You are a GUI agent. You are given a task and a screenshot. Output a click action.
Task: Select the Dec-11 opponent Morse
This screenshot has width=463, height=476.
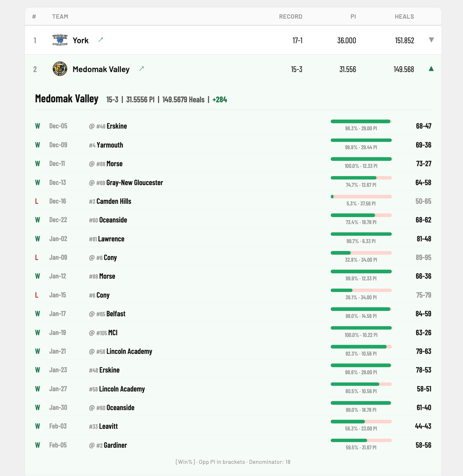click(x=114, y=164)
